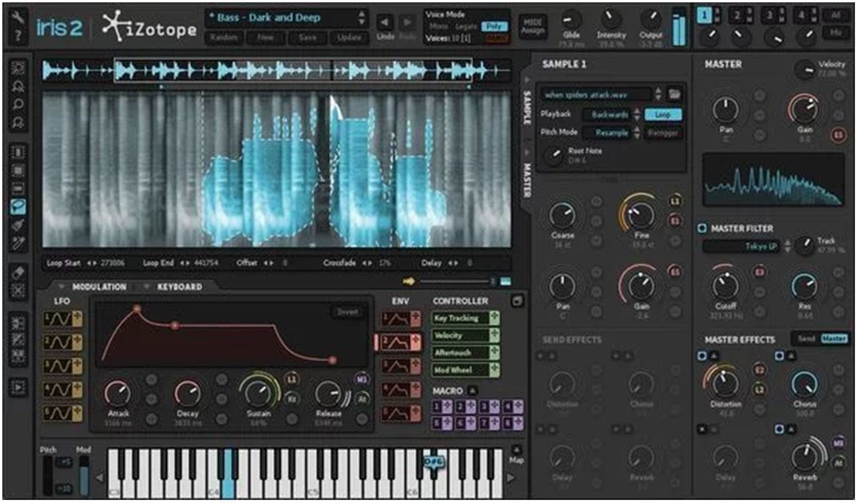Click the Mod Wheel assign crosshair
This screenshot has height=504, width=859.
point(494,370)
